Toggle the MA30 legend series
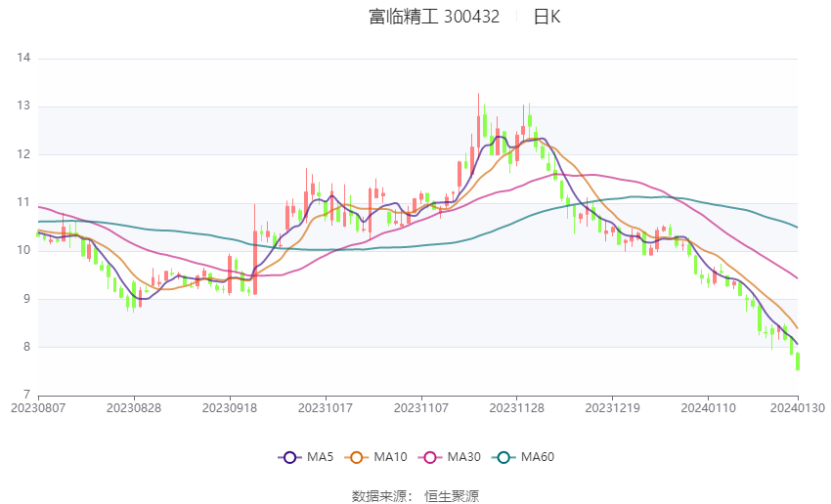This screenshot has height=504, width=831. pyautogui.click(x=450, y=457)
